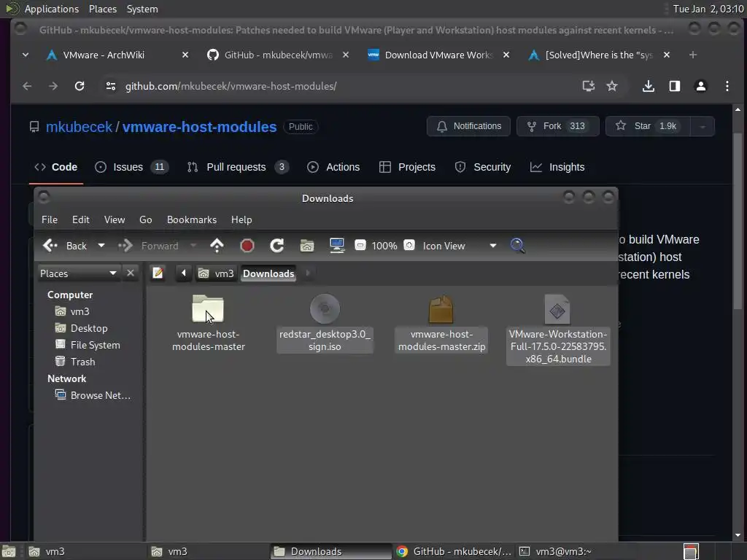The height and width of the screenshot is (560, 747).
Task: Open the Icon View mode dropdown
Action: coord(460,246)
